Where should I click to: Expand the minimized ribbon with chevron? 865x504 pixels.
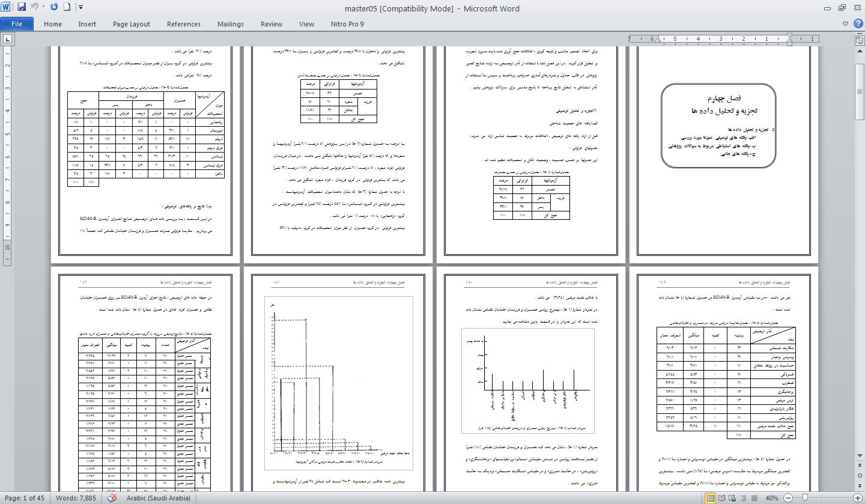(x=846, y=24)
